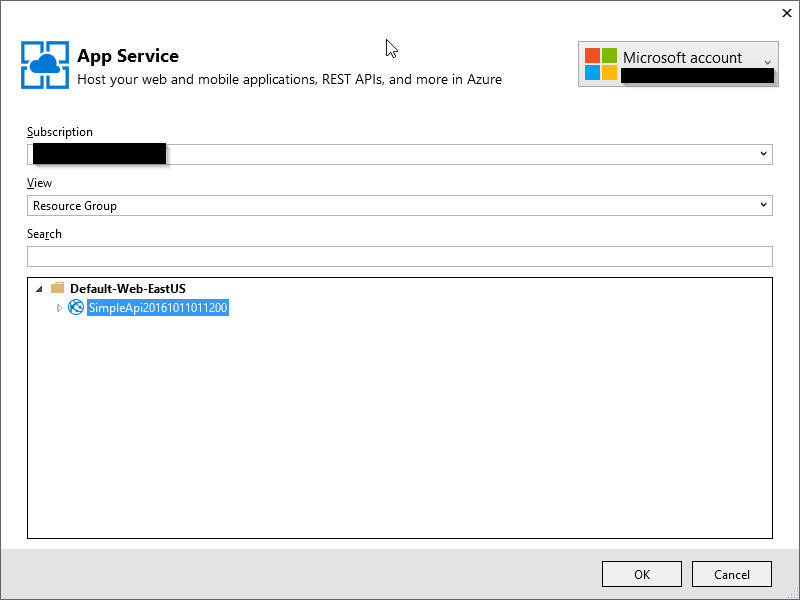Click the Cancel button
The height and width of the screenshot is (600, 800).
[732, 574]
